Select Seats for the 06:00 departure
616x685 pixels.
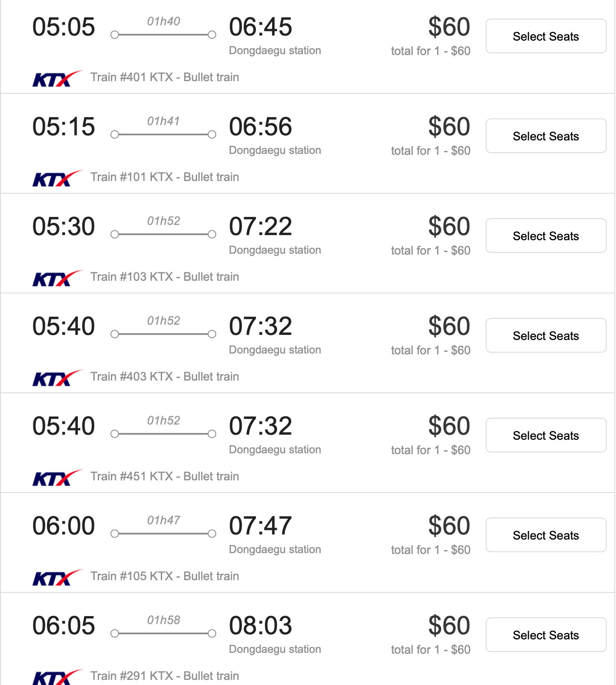click(x=546, y=535)
